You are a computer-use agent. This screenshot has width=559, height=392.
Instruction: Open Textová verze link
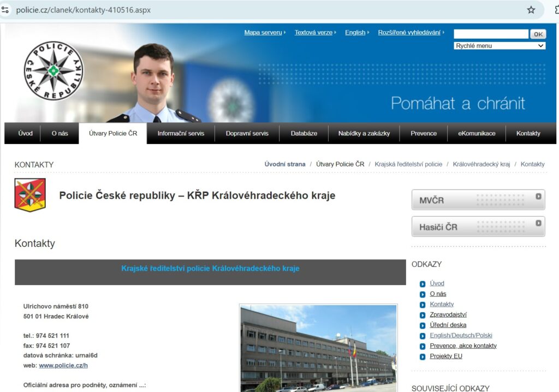point(313,32)
